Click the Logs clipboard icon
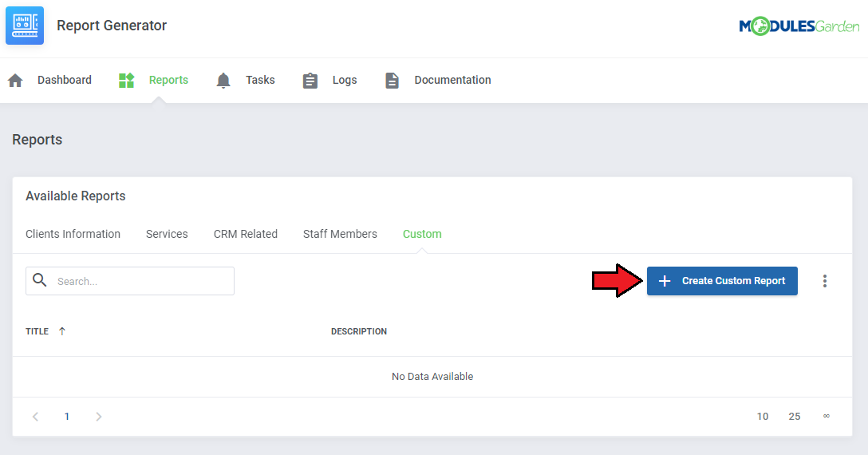Image resolution: width=868 pixels, height=455 pixels. pyautogui.click(x=310, y=81)
